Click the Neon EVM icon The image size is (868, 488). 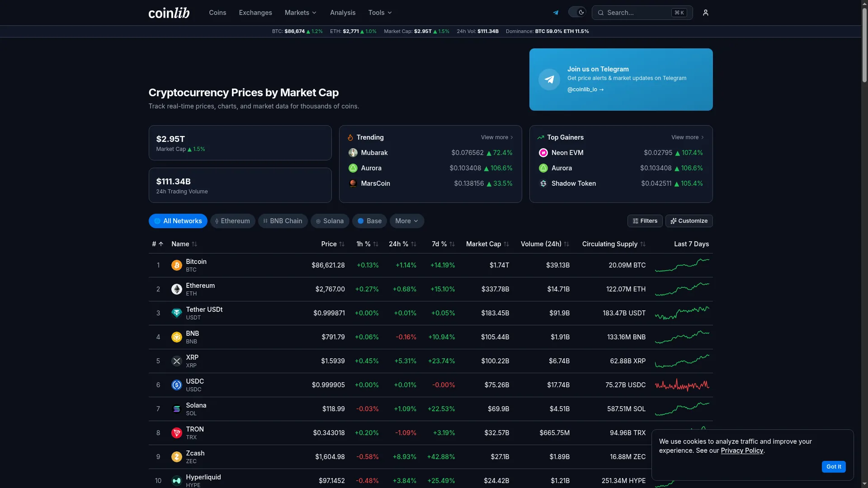coord(543,153)
